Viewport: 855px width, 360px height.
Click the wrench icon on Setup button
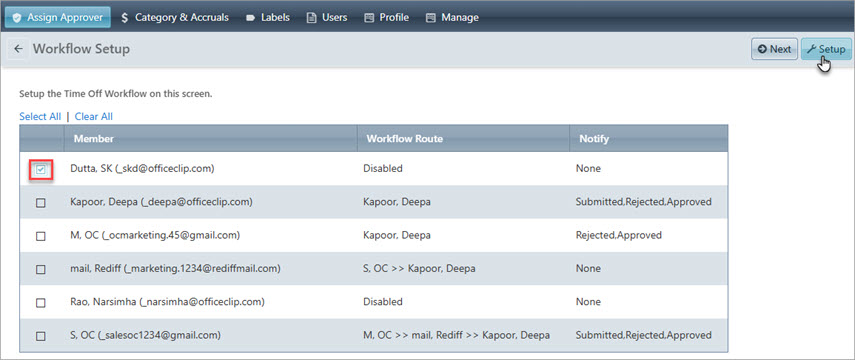coord(811,49)
